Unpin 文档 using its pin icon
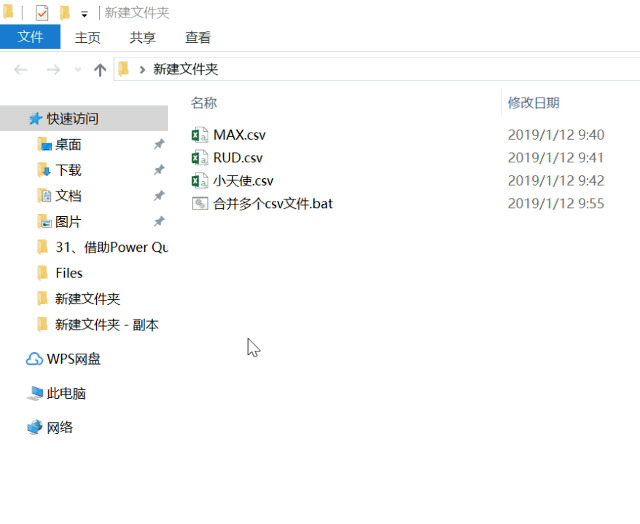Viewport: 640px width, 524px height. (x=159, y=196)
